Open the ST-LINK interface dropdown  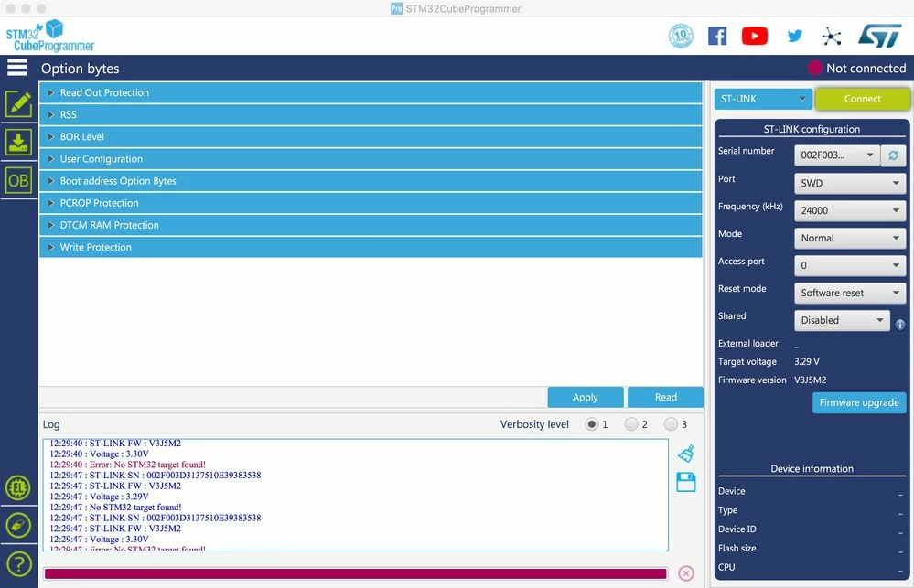point(763,99)
